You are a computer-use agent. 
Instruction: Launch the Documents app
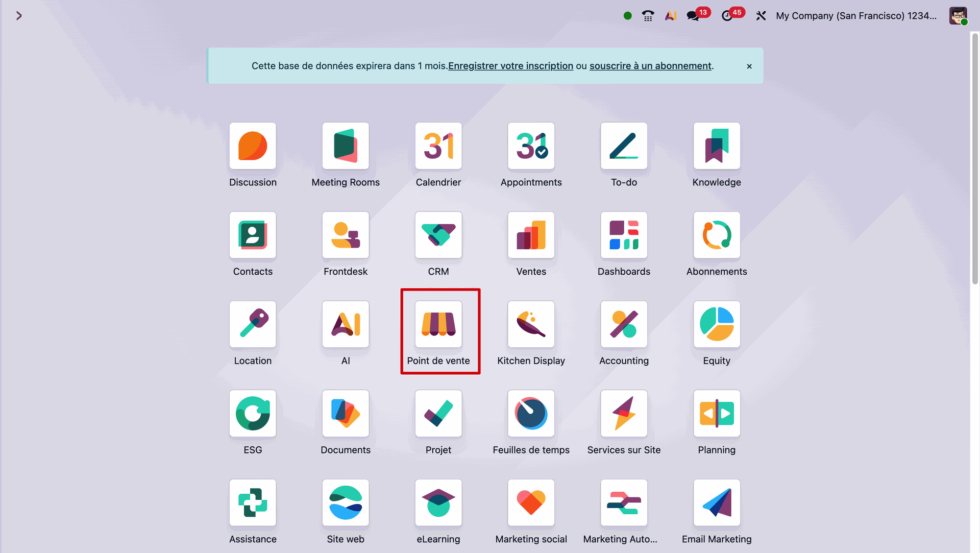[x=346, y=414]
